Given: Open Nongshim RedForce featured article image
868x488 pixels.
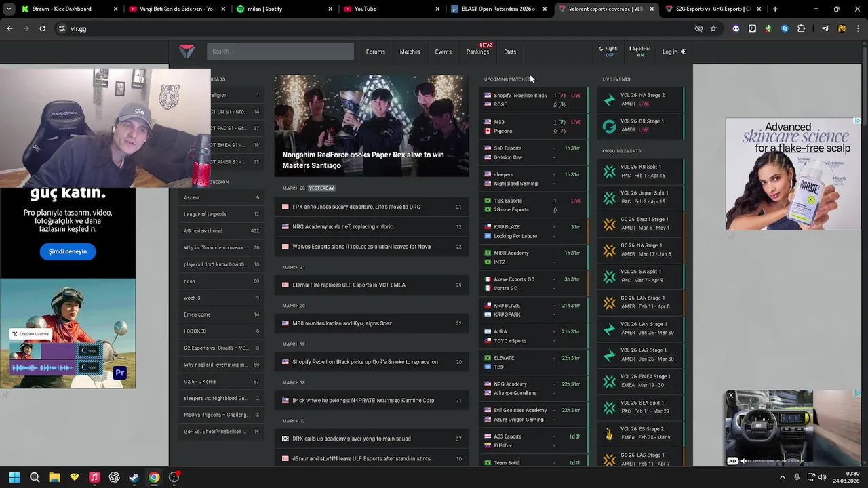Looking at the screenshot, I should click(x=372, y=125).
